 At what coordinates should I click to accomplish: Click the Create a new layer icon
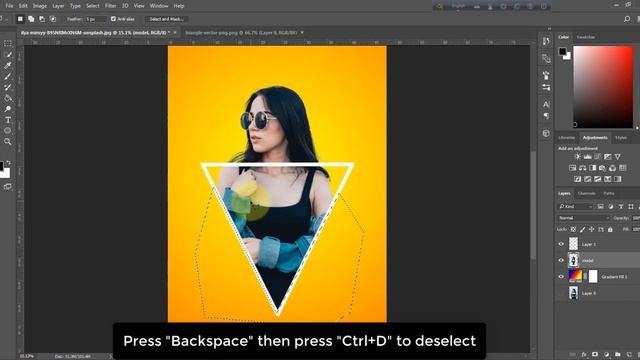(x=629, y=354)
